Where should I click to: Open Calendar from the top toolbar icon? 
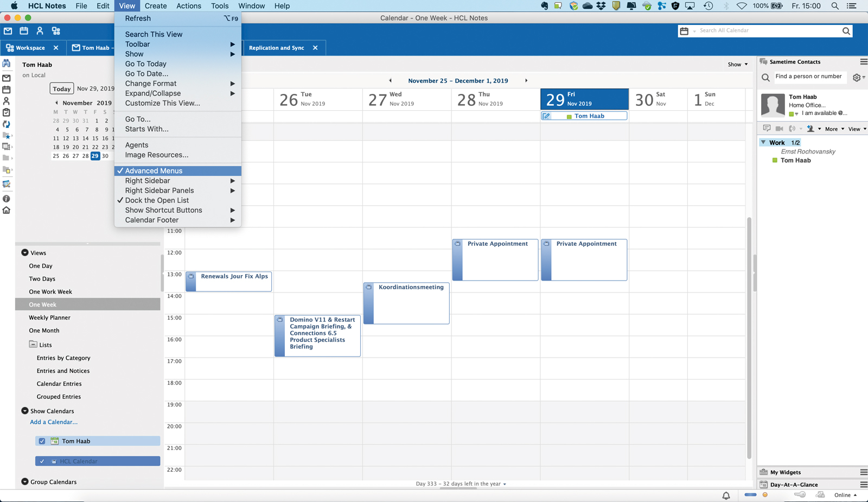[x=24, y=31]
